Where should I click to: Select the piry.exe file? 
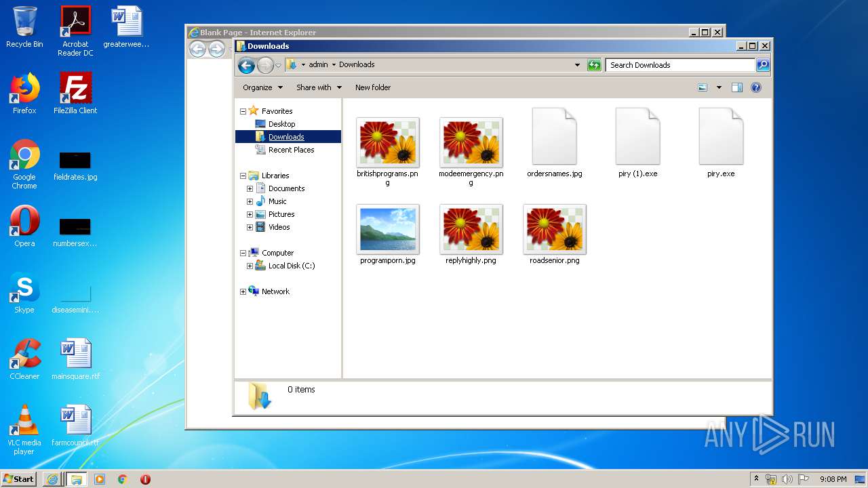tap(721, 143)
